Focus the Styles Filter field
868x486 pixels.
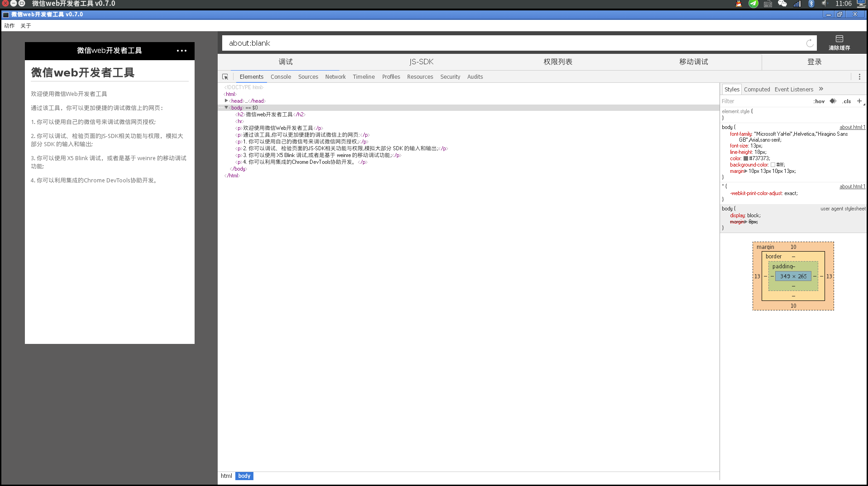pos(765,101)
